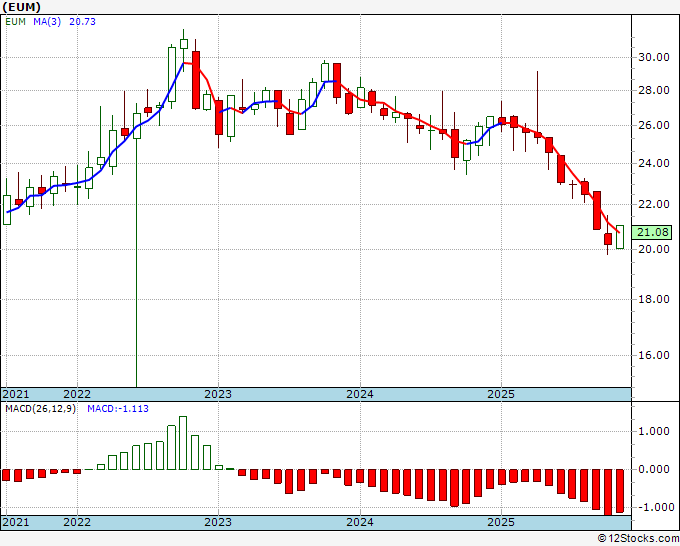Click the 16.00 price axis label
The image size is (680, 546).
654,355
